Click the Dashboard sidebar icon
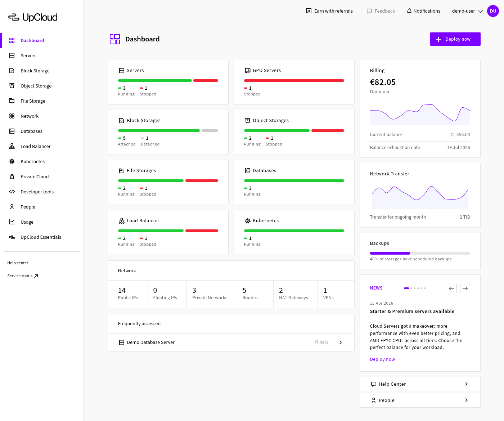The width and height of the screenshot is (504, 421). [x=12, y=40]
